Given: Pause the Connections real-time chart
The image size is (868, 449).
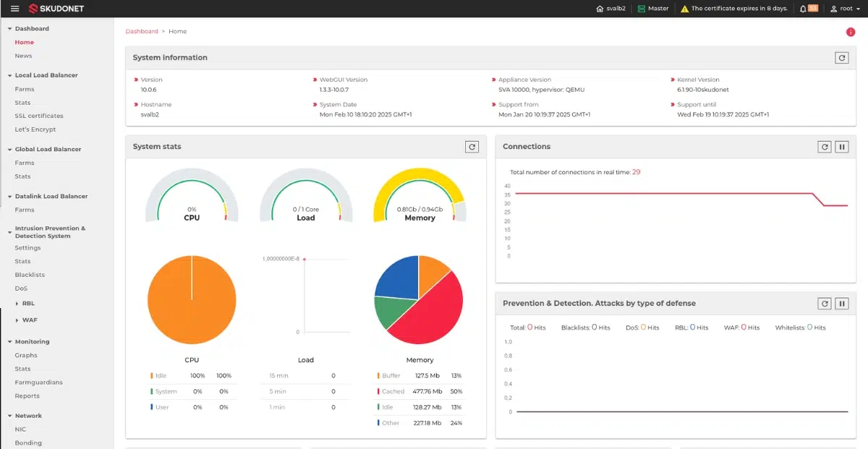Looking at the screenshot, I should coord(841,147).
